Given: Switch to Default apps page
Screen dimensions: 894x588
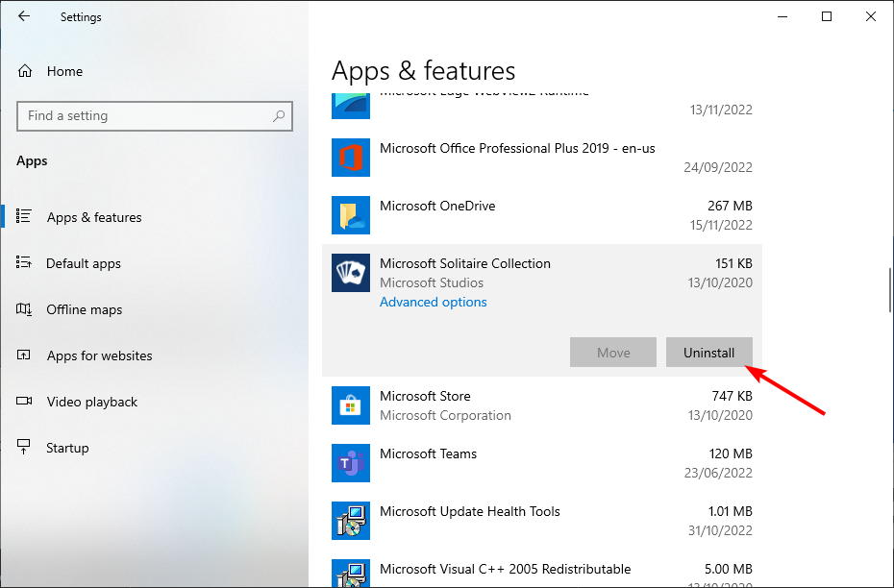Looking at the screenshot, I should (x=84, y=263).
